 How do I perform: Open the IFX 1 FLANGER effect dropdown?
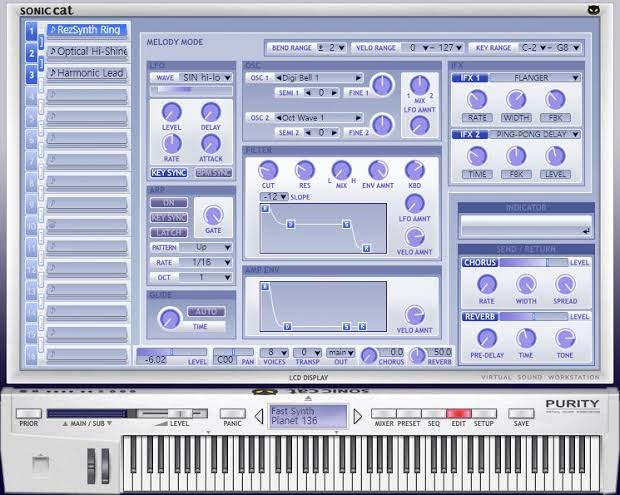pyautogui.click(x=535, y=78)
